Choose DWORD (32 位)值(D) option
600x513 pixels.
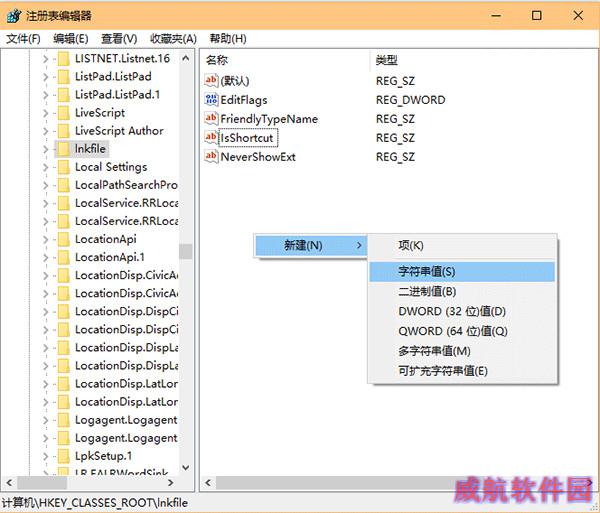(x=462, y=311)
